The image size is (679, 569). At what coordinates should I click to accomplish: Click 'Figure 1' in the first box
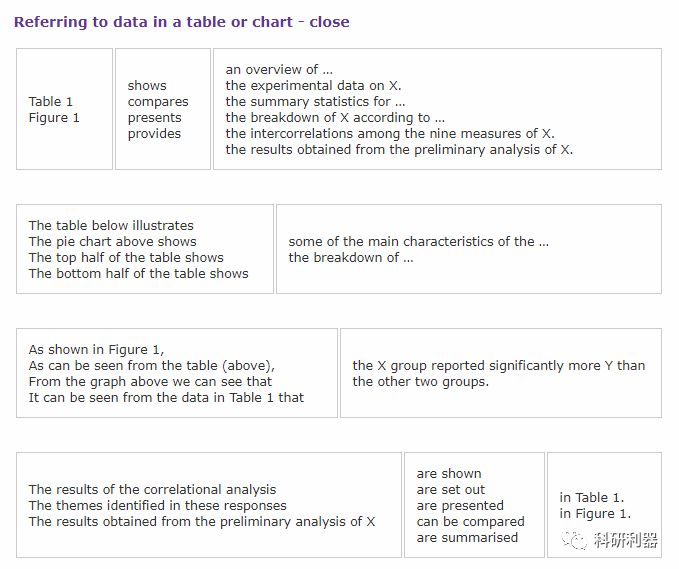(x=54, y=117)
